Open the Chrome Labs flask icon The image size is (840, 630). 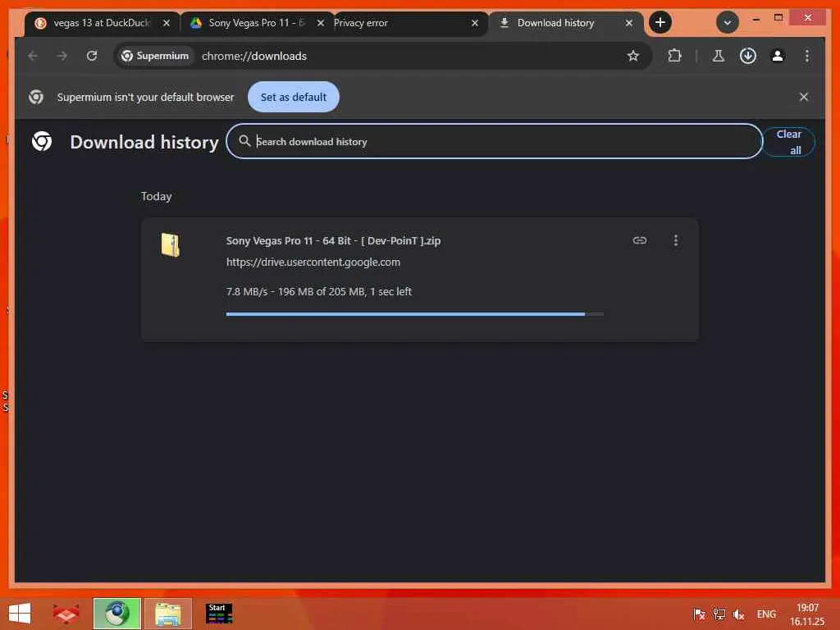[x=718, y=56]
